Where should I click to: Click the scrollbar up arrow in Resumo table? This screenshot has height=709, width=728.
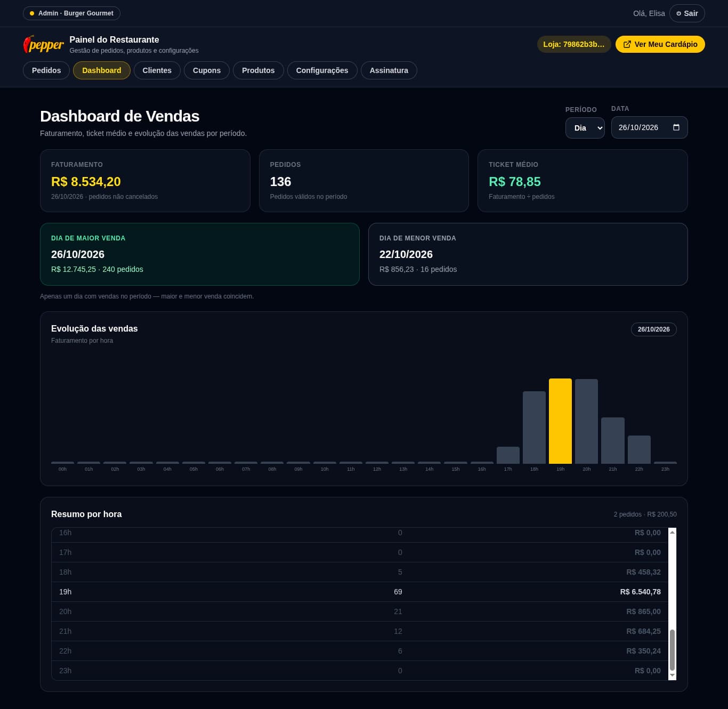[672, 532]
